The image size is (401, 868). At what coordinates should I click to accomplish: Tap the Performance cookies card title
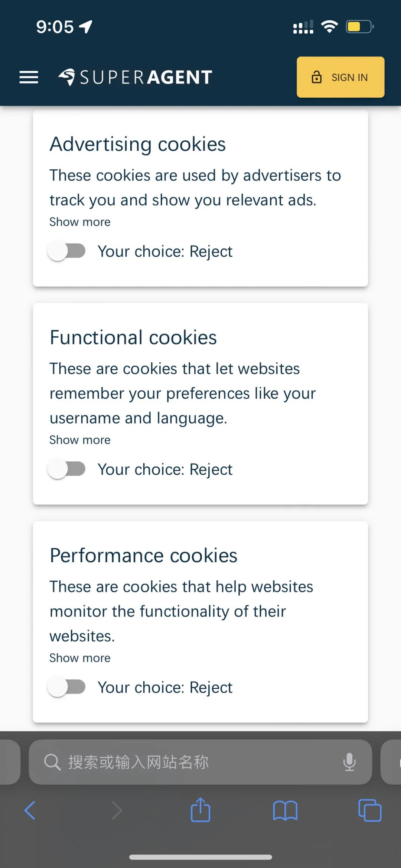(x=143, y=556)
